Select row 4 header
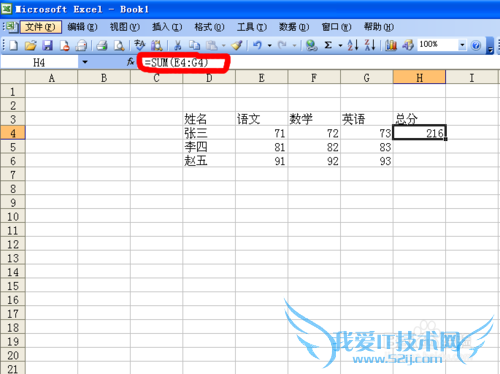This screenshot has width=500, height=374. click(x=13, y=133)
